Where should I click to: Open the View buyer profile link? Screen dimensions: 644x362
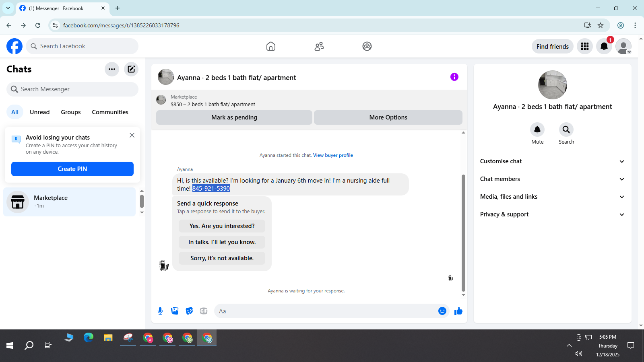[333, 155]
